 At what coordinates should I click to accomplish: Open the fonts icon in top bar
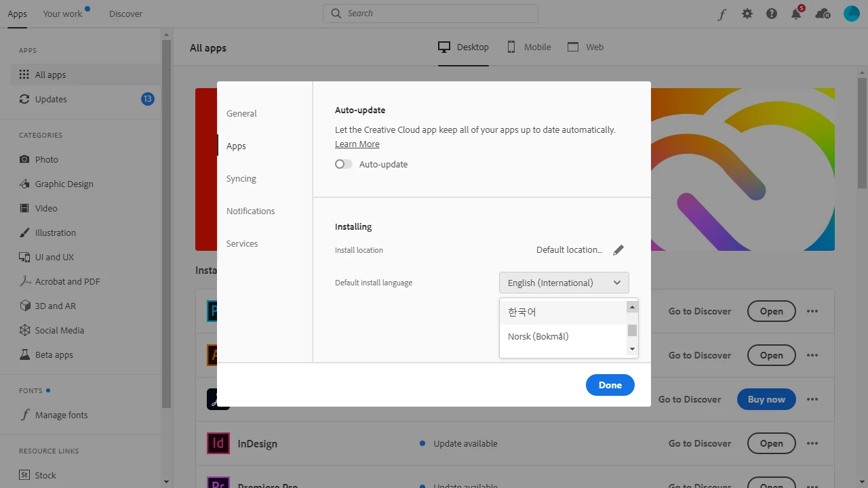point(722,14)
